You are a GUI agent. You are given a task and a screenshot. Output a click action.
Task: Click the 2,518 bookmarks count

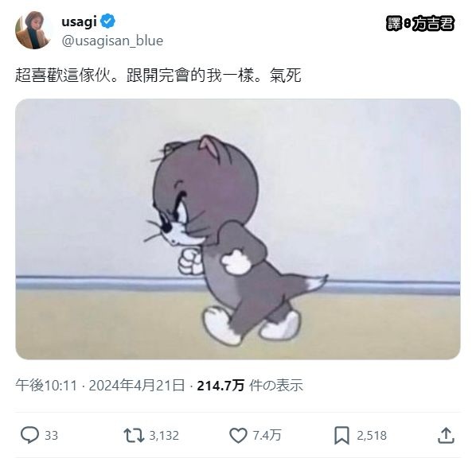(372, 436)
